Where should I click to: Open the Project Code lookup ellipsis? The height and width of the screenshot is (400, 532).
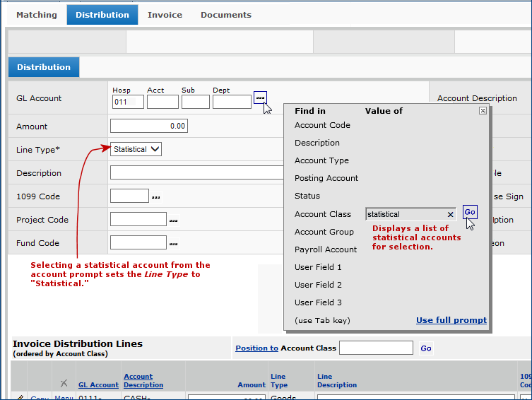click(173, 220)
